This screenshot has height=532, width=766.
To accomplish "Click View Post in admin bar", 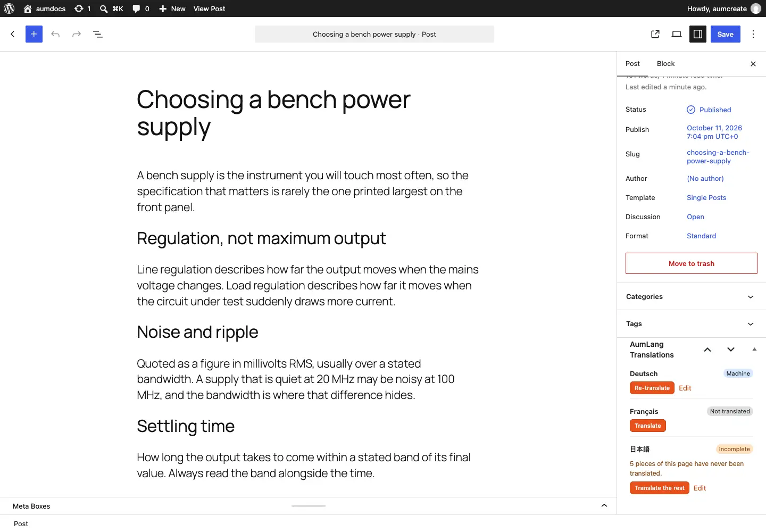I will point(209,9).
